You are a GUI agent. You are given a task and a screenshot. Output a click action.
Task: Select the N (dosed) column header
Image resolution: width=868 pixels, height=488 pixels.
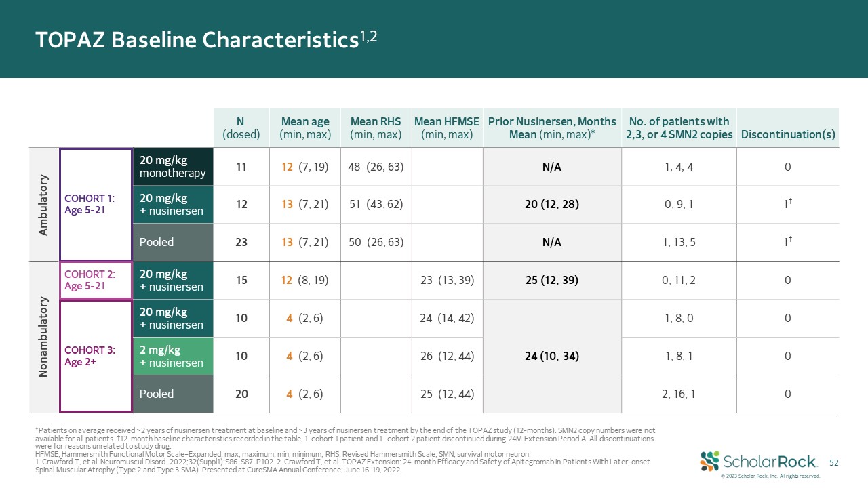(241, 128)
